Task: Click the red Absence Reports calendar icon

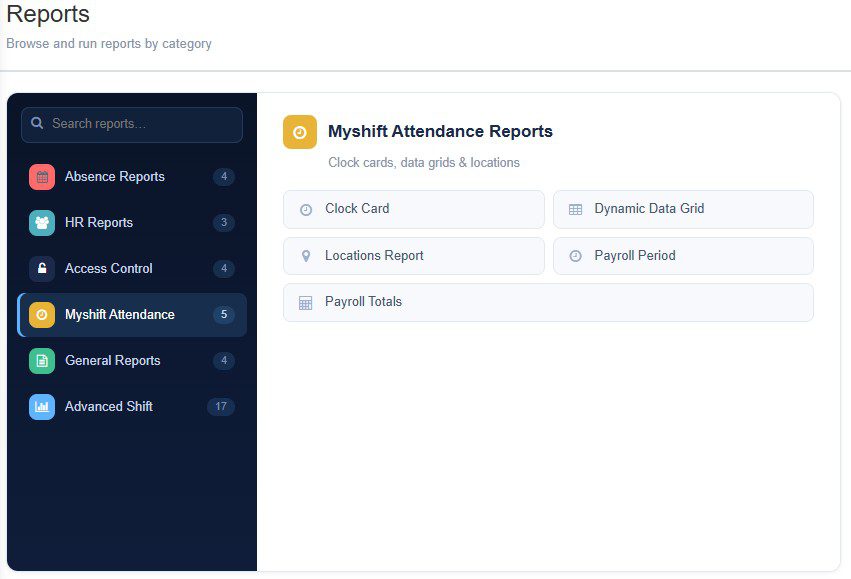Action: (x=42, y=177)
